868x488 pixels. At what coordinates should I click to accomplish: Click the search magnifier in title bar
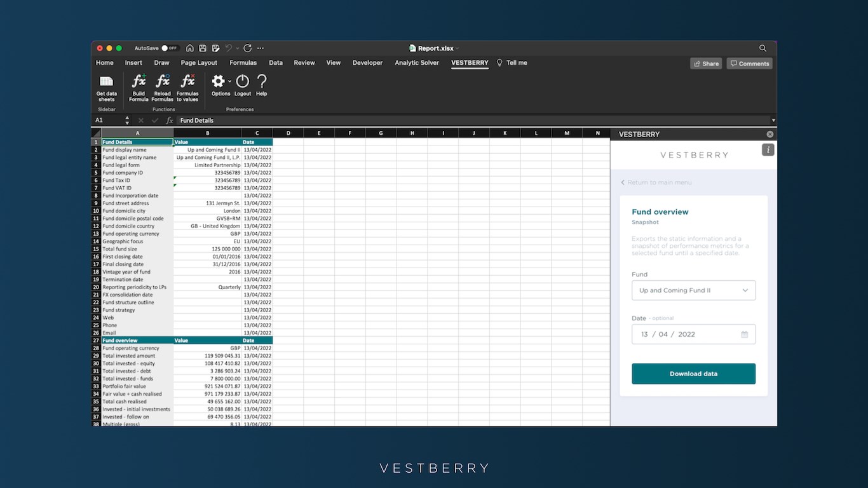763,48
